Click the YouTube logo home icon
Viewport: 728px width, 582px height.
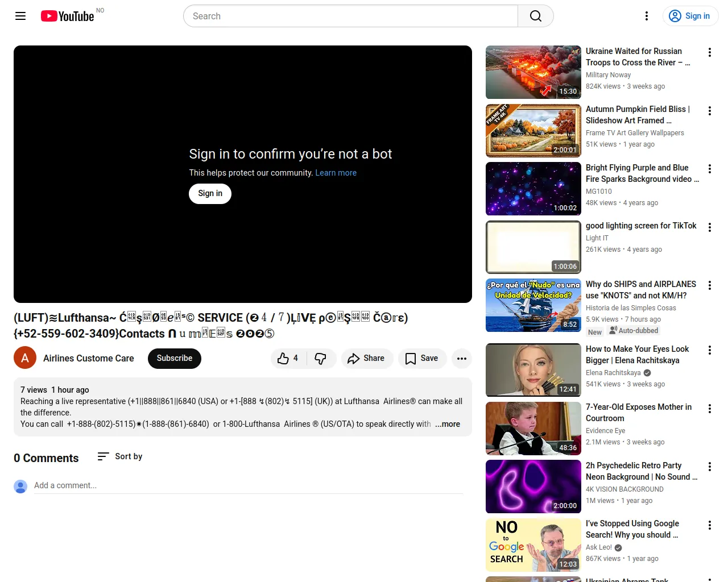pyautogui.click(x=68, y=16)
